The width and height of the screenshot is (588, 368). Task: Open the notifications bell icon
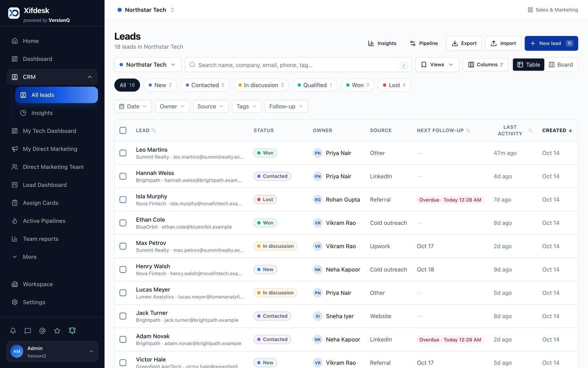[x=13, y=331]
